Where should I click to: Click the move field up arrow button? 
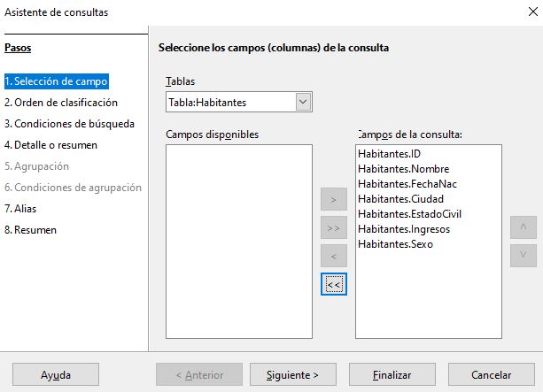pos(523,227)
